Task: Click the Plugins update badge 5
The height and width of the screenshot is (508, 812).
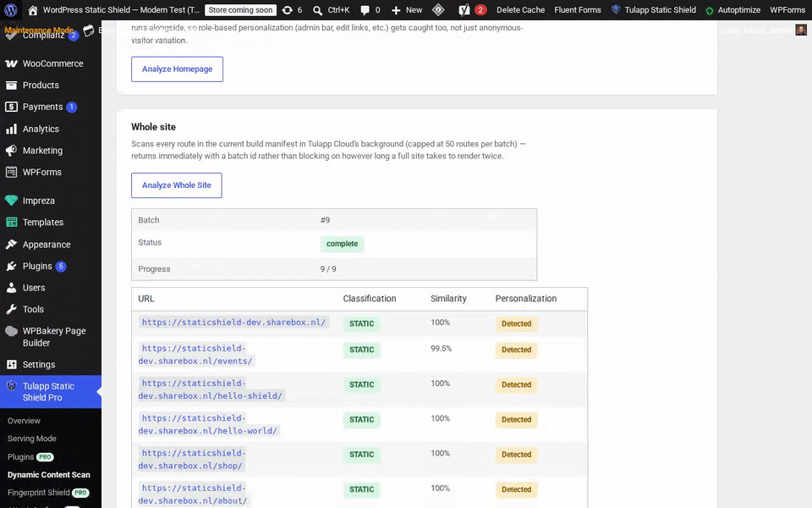Action: point(61,267)
